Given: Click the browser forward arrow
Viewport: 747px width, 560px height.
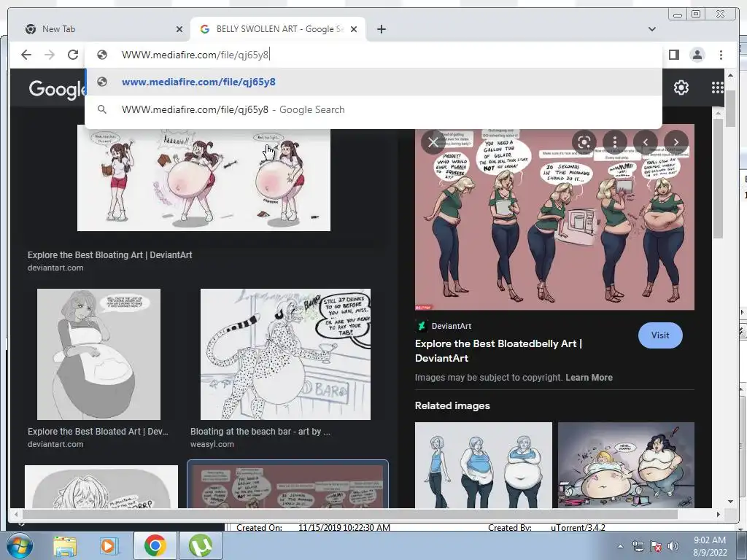Looking at the screenshot, I should [50, 55].
